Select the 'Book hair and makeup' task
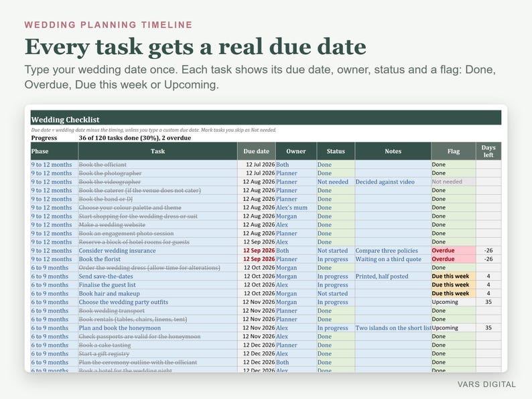 coord(157,294)
